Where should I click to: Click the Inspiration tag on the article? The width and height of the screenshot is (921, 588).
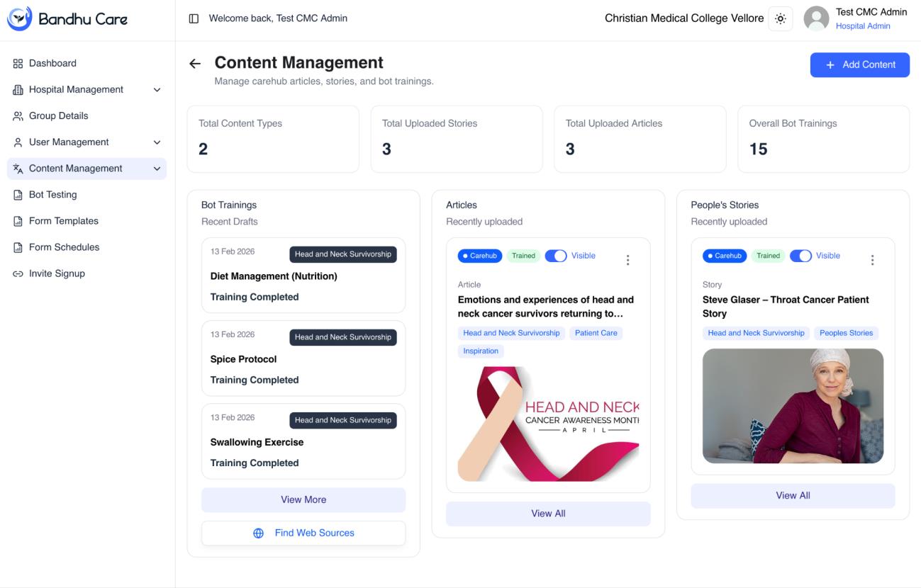[x=481, y=351]
